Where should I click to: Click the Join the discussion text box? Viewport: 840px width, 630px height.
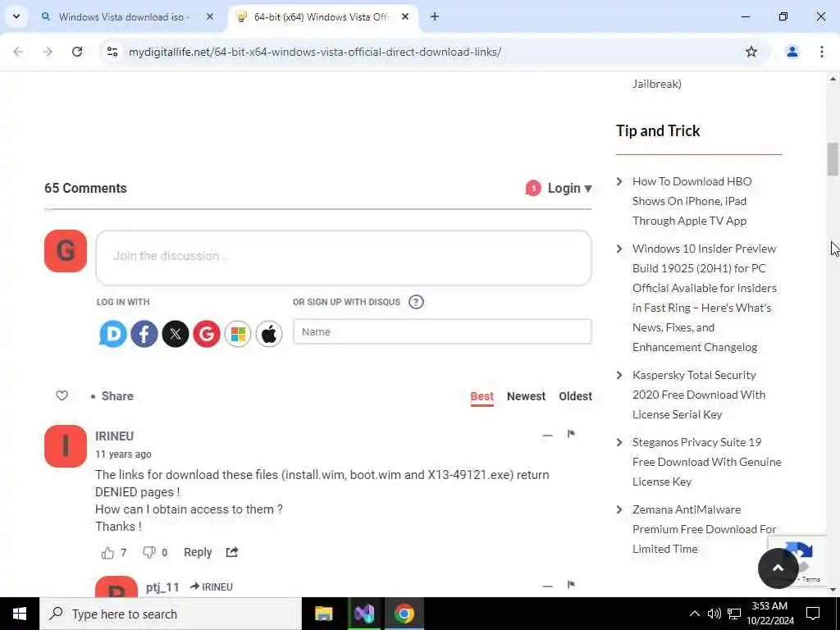(344, 258)
